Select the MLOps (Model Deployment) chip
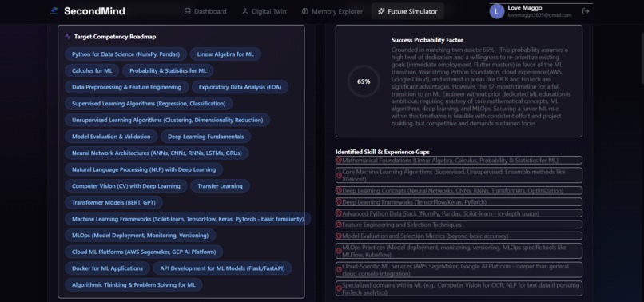 click(x=140, y=236)
